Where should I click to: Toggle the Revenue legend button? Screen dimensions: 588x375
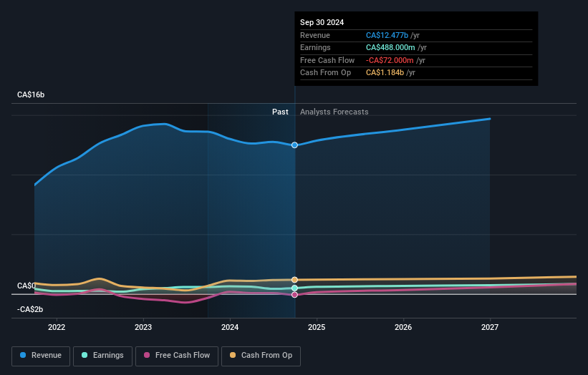click(41, 356)
